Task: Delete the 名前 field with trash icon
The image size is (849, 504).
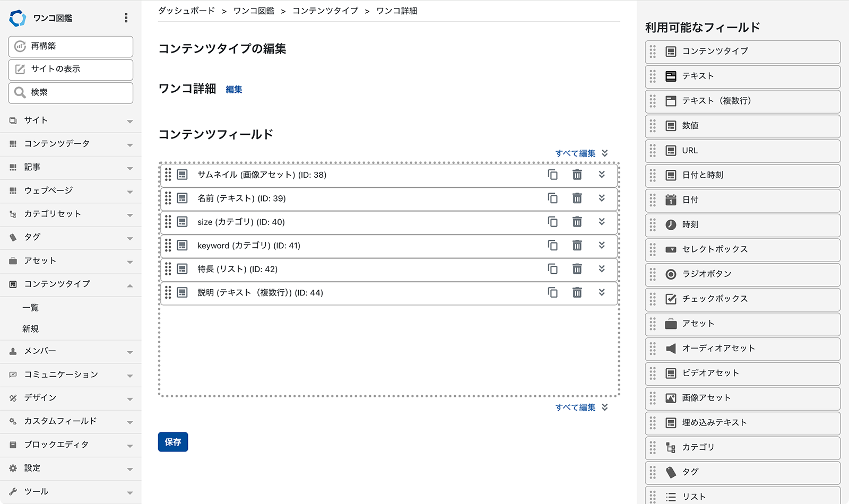Action: 577,198
